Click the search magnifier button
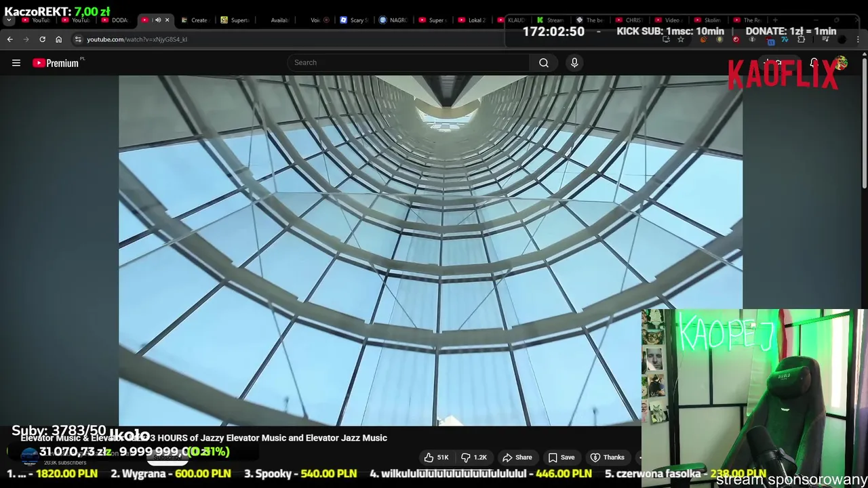This screenshot has height=488, width=868. 544,62
